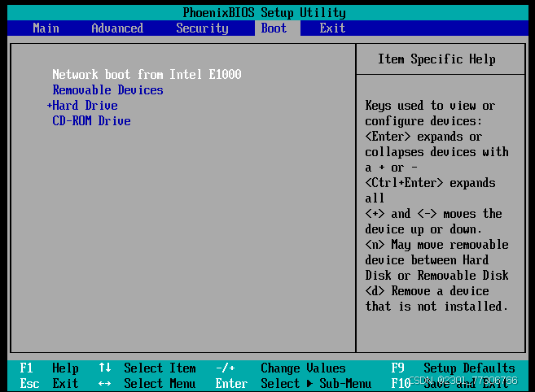The image size is (535, 392).
Task: Select the Hard Drive boot entry
Action: 85,106
